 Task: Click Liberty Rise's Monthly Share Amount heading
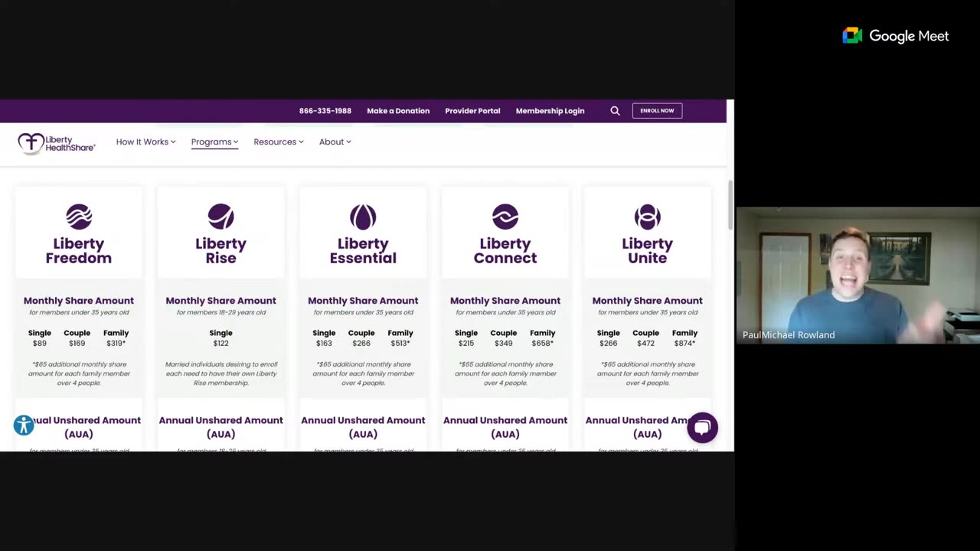point(220,301)
